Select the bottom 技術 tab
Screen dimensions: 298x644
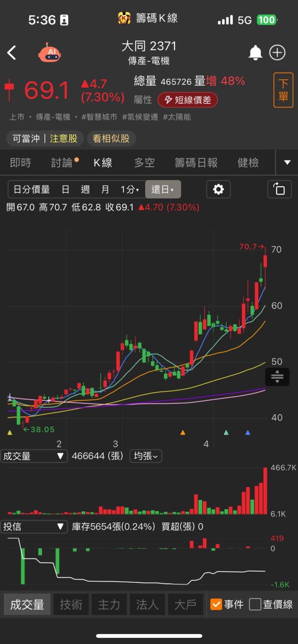coord(71,604)
